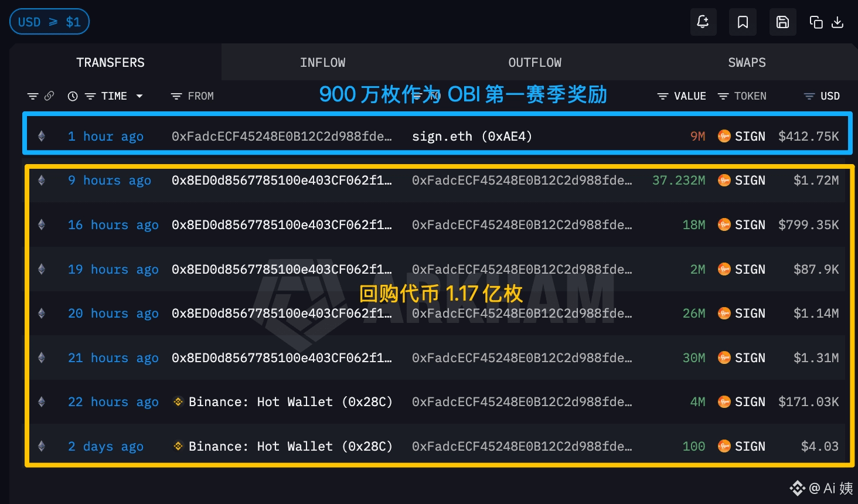Open recipient 0xFadcECF... in the 21 hours ago row
Screen dimensions: 858x504
point(522,357)
